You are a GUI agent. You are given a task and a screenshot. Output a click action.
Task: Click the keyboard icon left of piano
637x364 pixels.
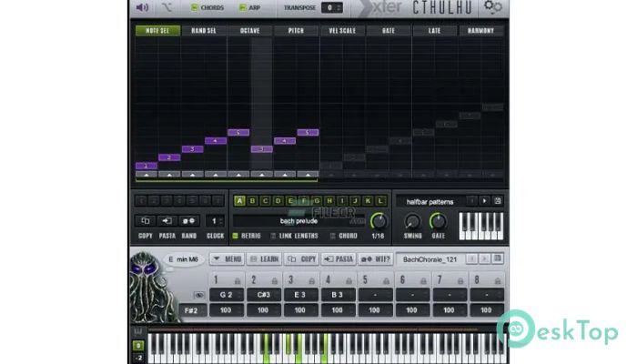pos(138,331)
